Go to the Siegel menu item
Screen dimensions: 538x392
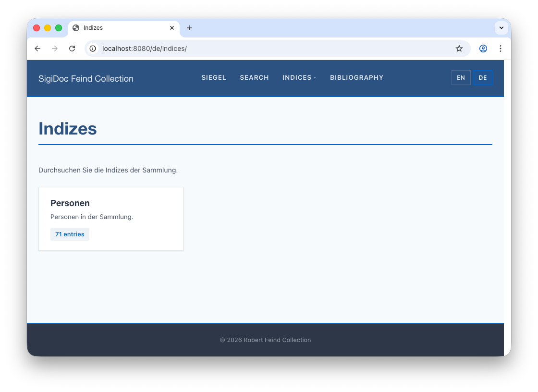click(x=214, y=78)
